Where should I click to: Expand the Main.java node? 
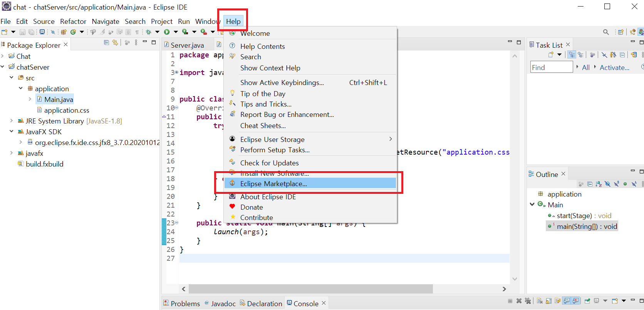[30, 99]
